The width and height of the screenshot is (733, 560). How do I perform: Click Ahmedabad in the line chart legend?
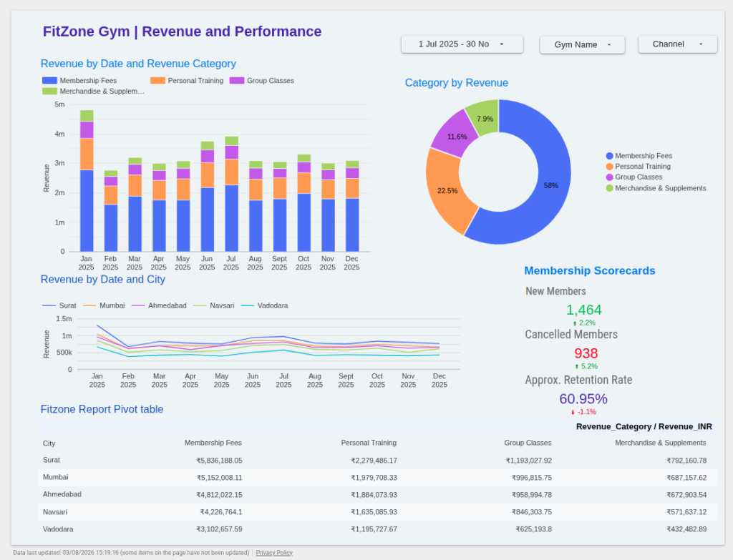[x=159, y=305]
